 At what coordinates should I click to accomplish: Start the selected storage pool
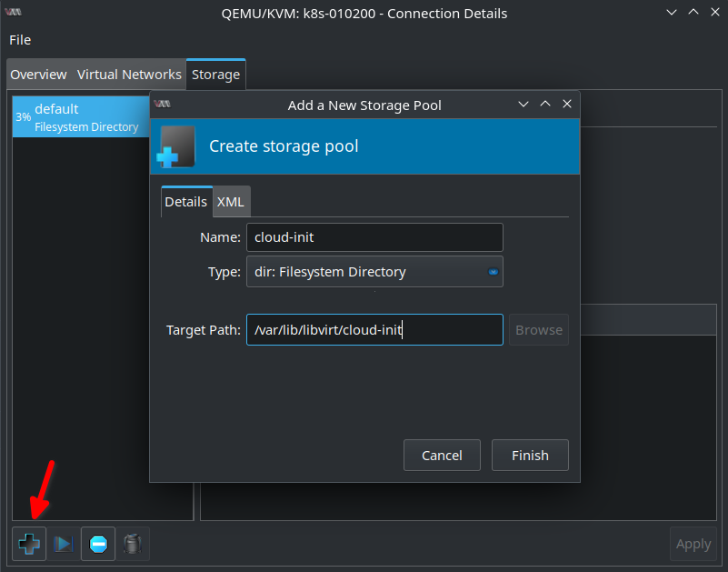pos(63,544)
